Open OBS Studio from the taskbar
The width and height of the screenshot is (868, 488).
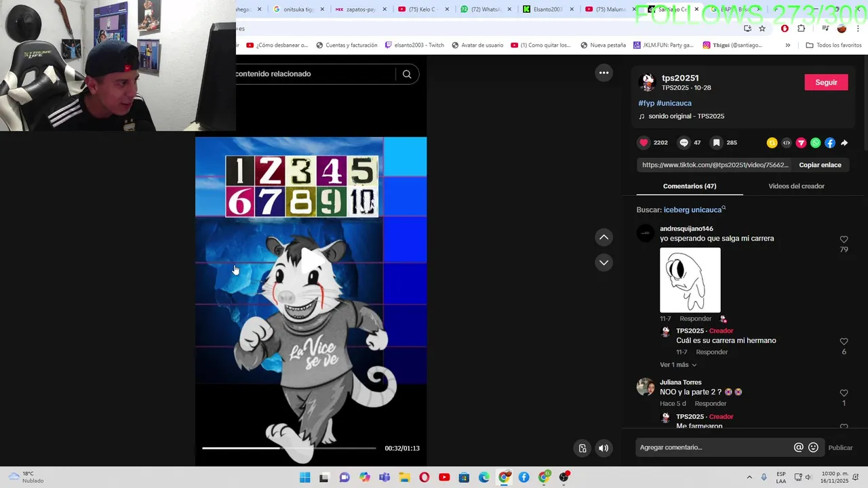564,477
